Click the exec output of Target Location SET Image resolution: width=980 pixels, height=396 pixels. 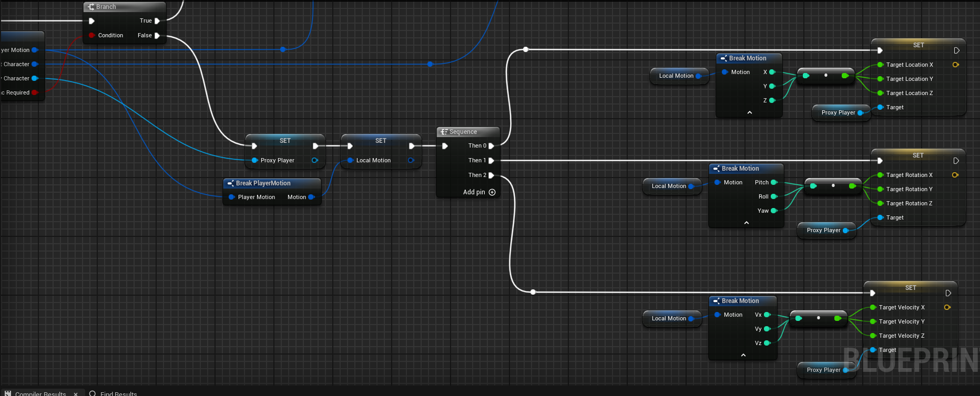(956, 50)
